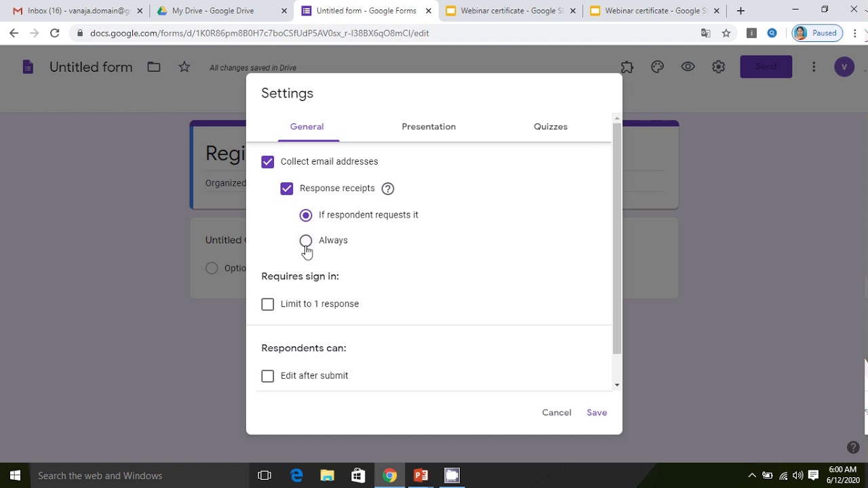Click the Settings dialog scrollbar
The height and width of the screenshot is (488, 868).
tap(616, 239)
